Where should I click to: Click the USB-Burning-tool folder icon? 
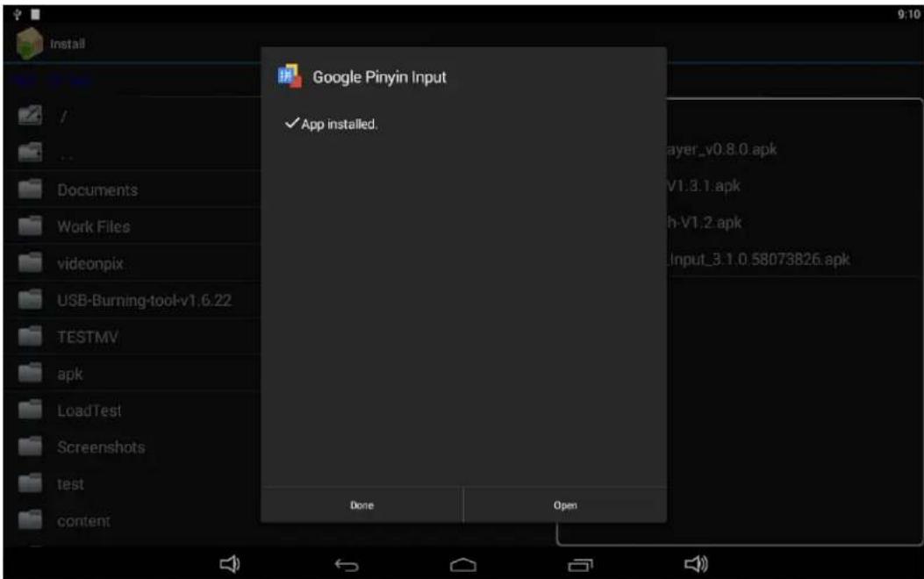point(30,299)
